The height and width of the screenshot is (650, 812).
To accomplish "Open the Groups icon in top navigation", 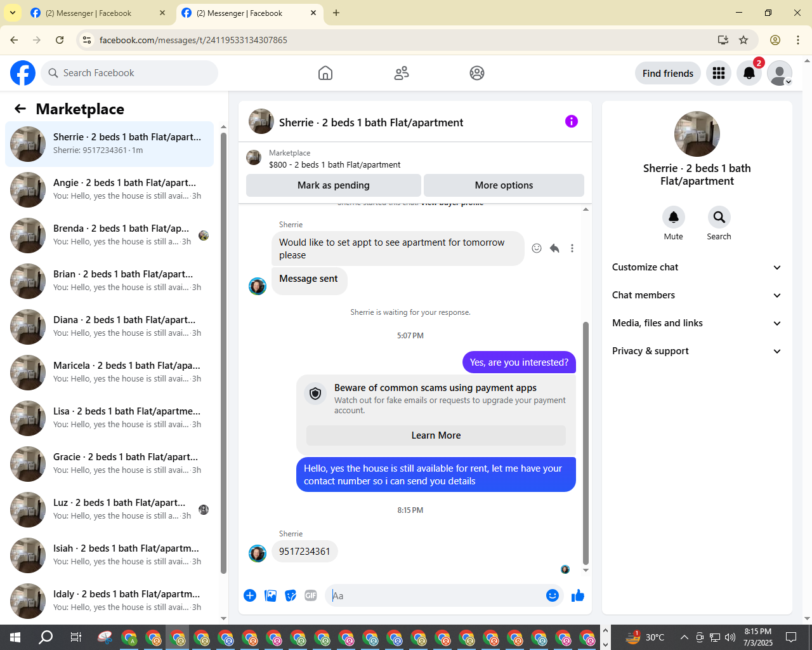I will (x=477, y=73).
